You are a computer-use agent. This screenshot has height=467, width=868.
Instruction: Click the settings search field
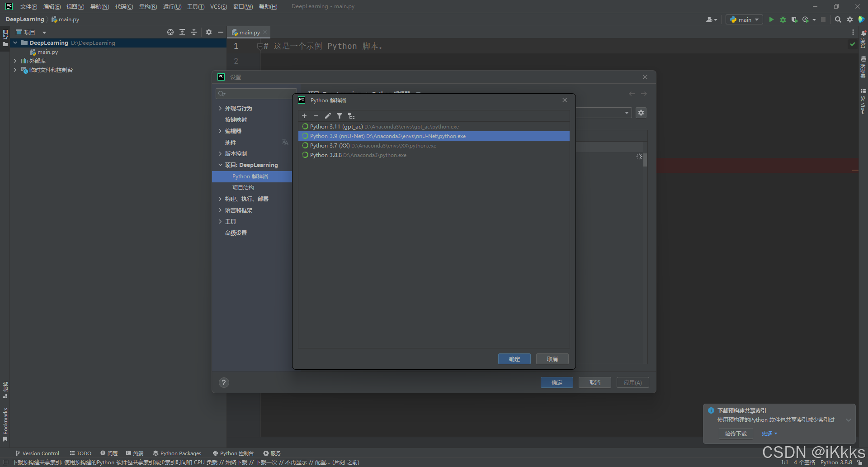point(256,94)
